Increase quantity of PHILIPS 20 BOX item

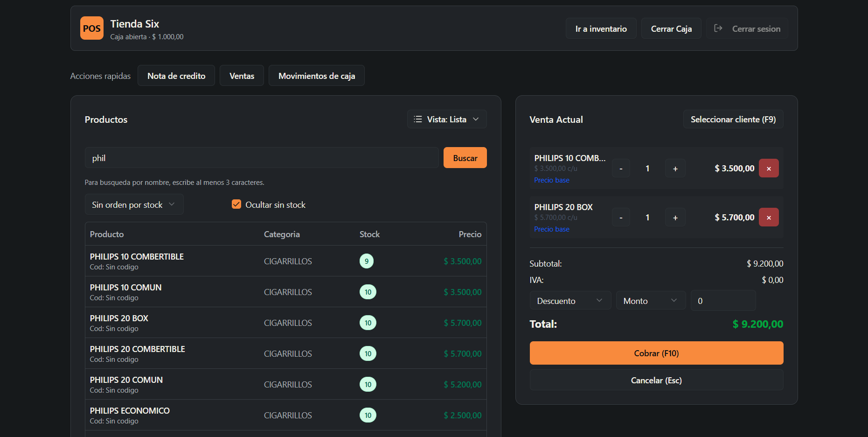pos(675,217)
